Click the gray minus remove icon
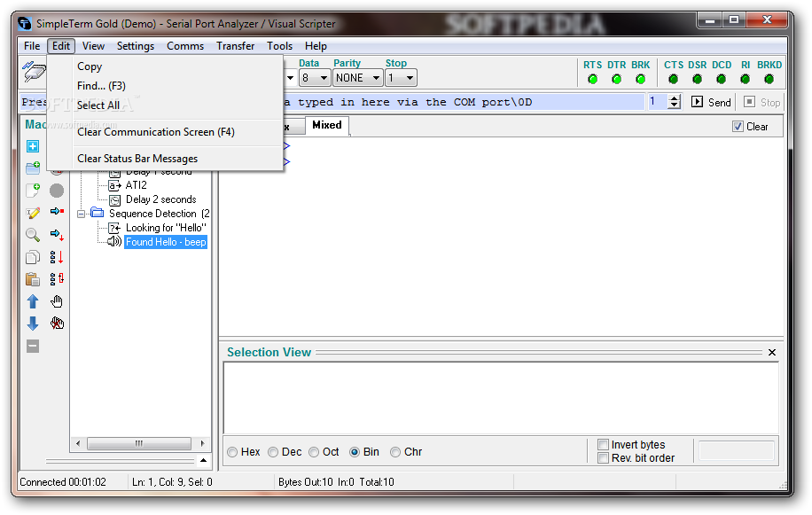This screenshot has height=515, width=812. click(x=33, y=347)
